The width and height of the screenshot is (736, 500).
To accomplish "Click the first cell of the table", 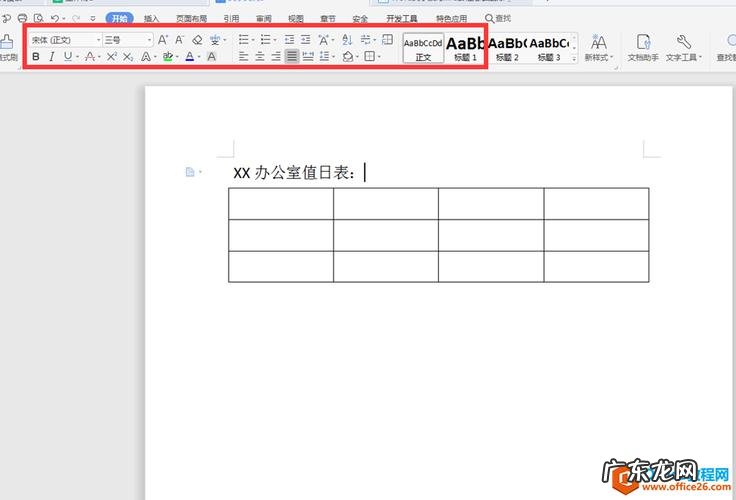I will coord(280,203).
